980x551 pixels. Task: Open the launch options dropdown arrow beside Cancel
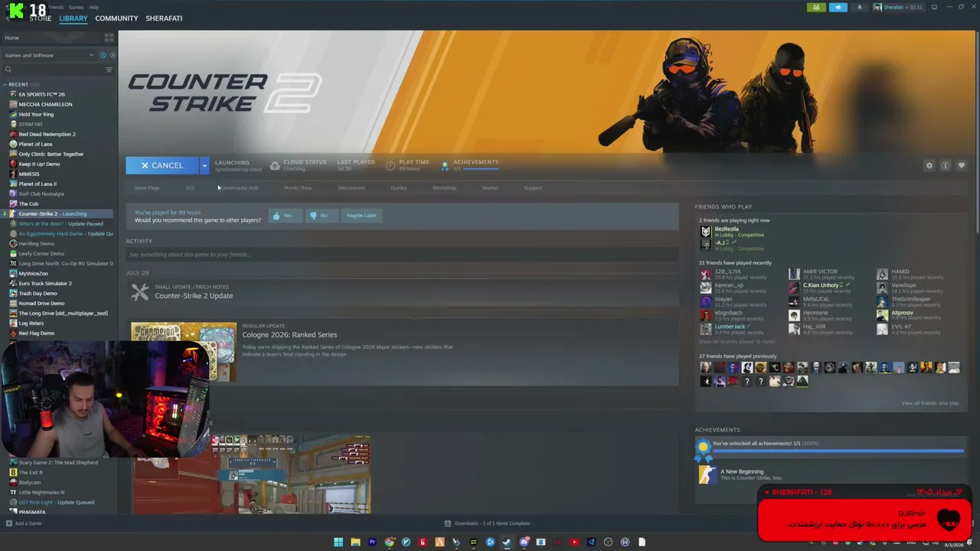click(x=204, y=165)
